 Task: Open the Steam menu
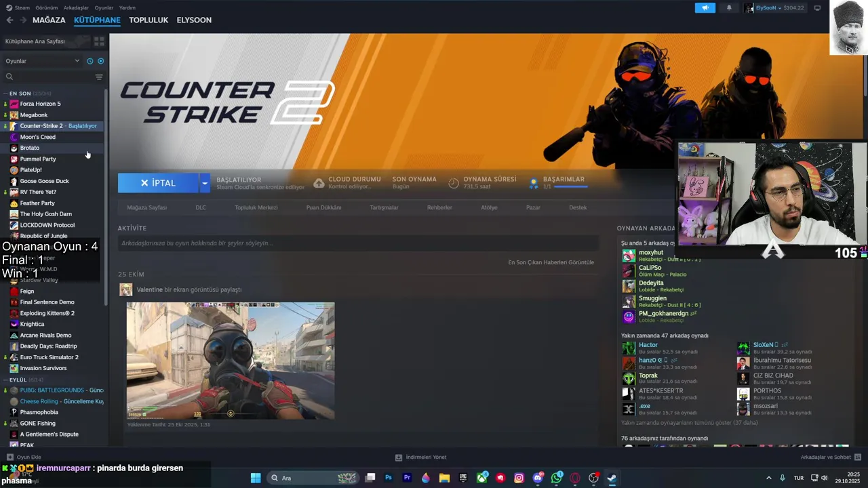(18, 7)
